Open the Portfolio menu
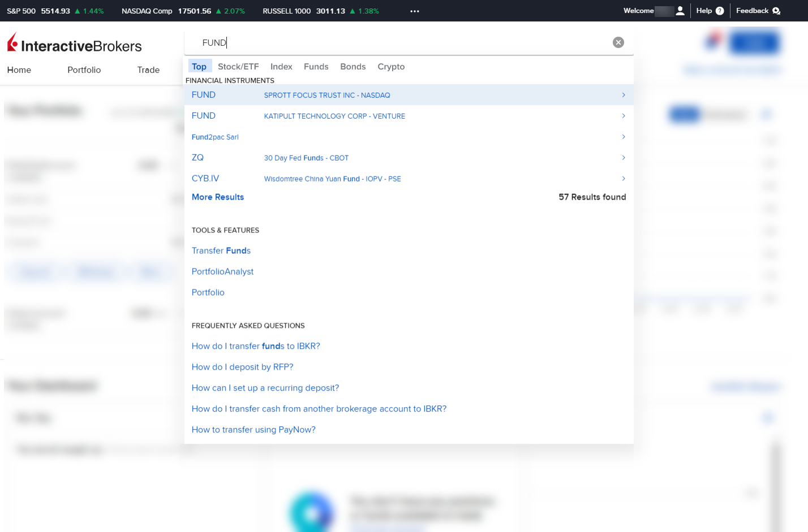Screen dimensions: 808x532 click(x=84, y=70)
